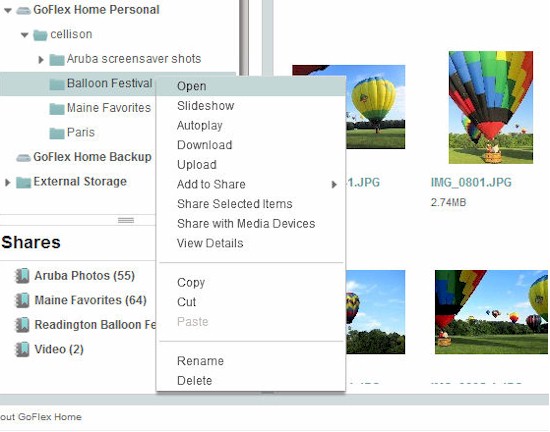Click the Maine Favorites folder icon in tree
Screen dimensions: 550x432
tap(57, 109)
